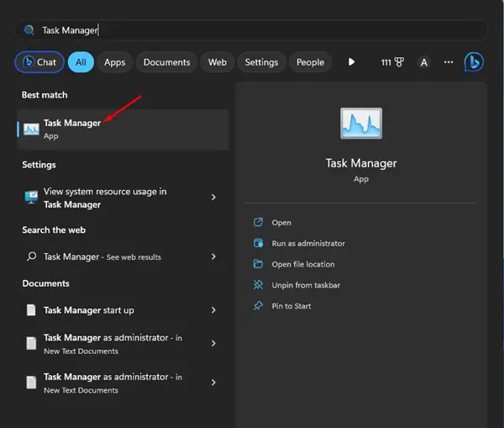Switch to the Settings filter tab
Viewport: 504px width, 428px height.
[261, 62]
